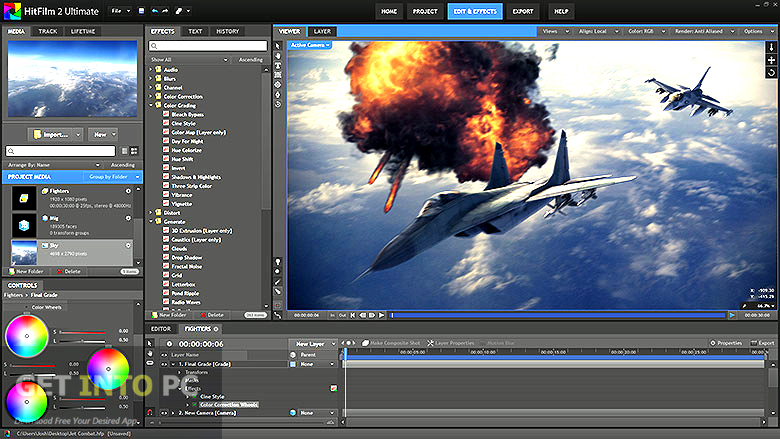Click the Import... button
The height and width of the screenshot is (439, 780).
[x=55, y=134]
